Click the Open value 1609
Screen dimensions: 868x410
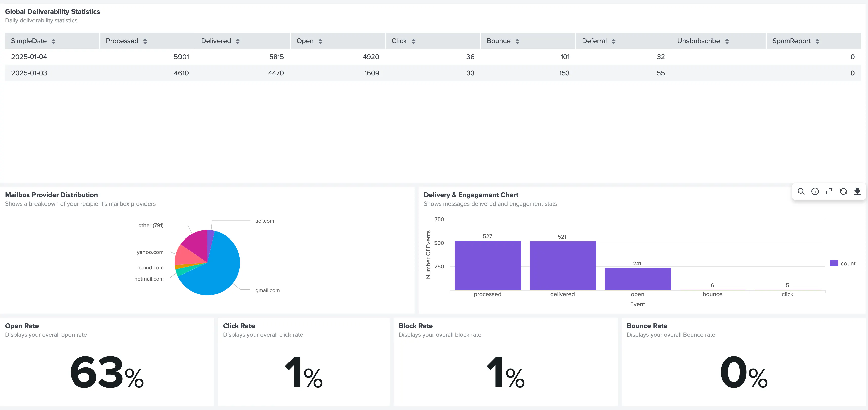coord(372,73)
